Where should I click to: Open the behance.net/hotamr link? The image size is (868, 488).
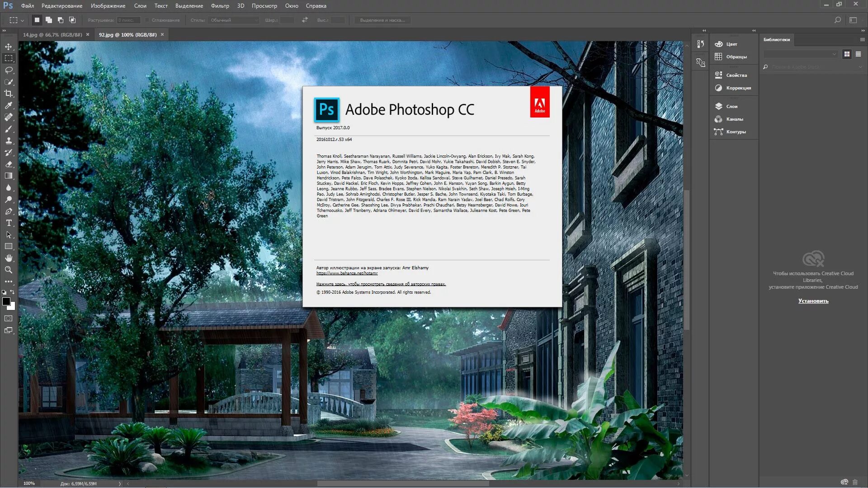point(347,273)
